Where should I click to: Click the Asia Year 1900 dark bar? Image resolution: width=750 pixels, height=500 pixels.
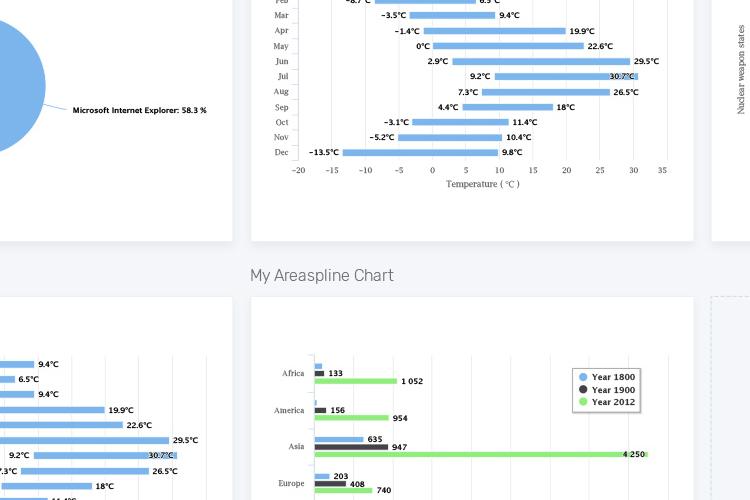(352, 447)
